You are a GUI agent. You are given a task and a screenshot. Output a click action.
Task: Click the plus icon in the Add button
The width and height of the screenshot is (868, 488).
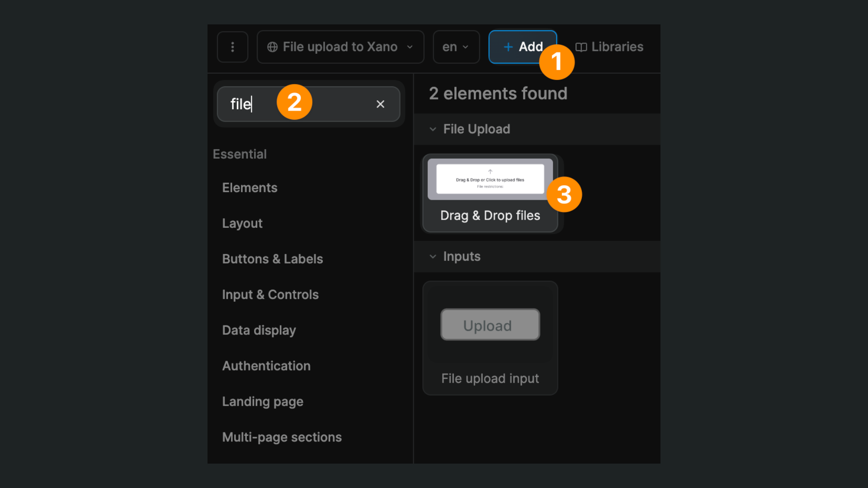[x=508, y=47]
